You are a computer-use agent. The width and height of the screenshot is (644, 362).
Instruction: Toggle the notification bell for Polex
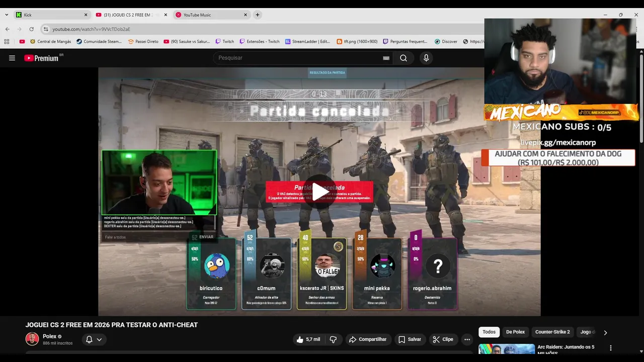(89, 339)
